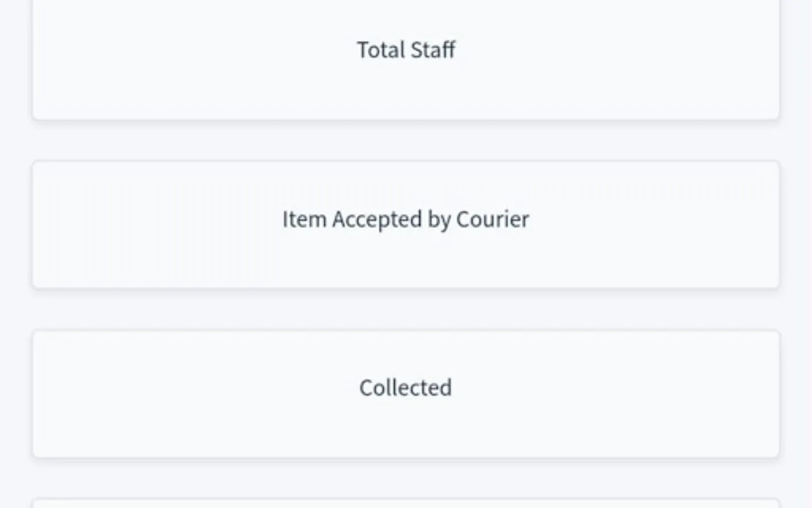The width and height of the screenshot is (812, 508).
Task: Select the partially visible card at bottom
Action: click(x=406, y=503)
